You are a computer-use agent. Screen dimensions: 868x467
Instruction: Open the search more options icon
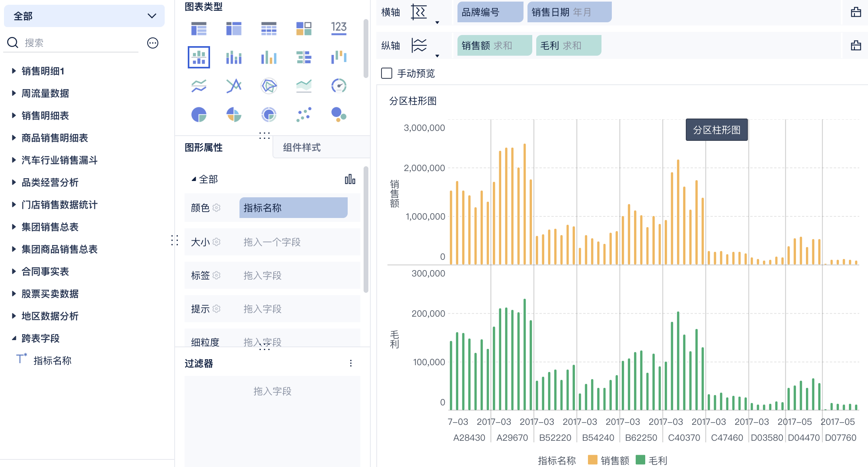pos(153,43)
